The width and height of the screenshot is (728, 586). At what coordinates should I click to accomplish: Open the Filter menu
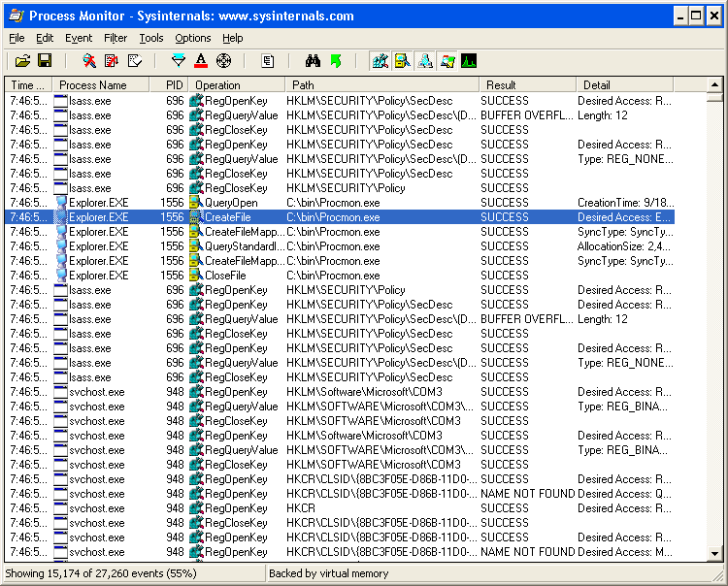coord(116,38)
